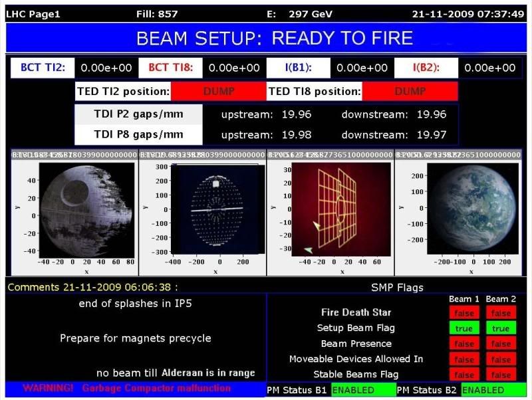Select the LHC Page1 title text

tap(33, 14)
